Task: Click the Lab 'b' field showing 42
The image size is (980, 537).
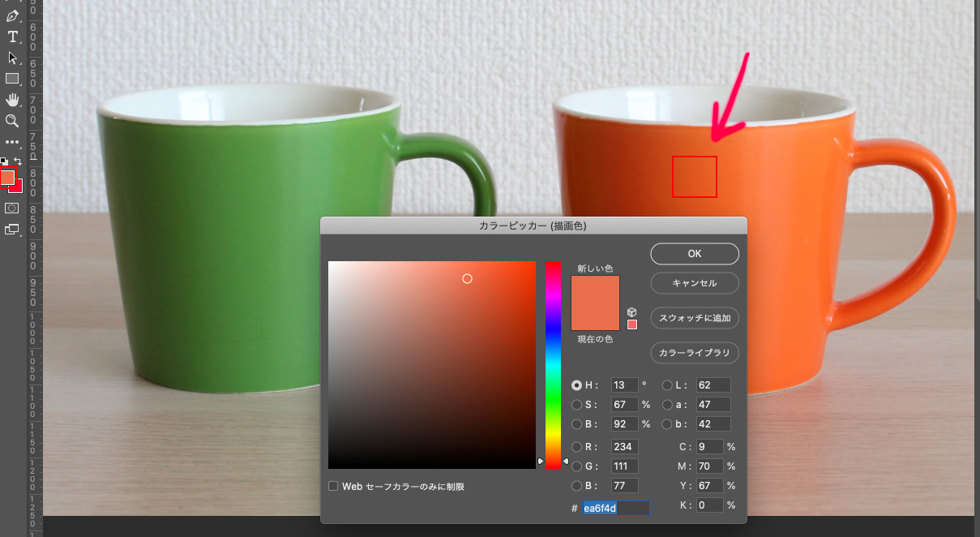Action: point(713,424)
